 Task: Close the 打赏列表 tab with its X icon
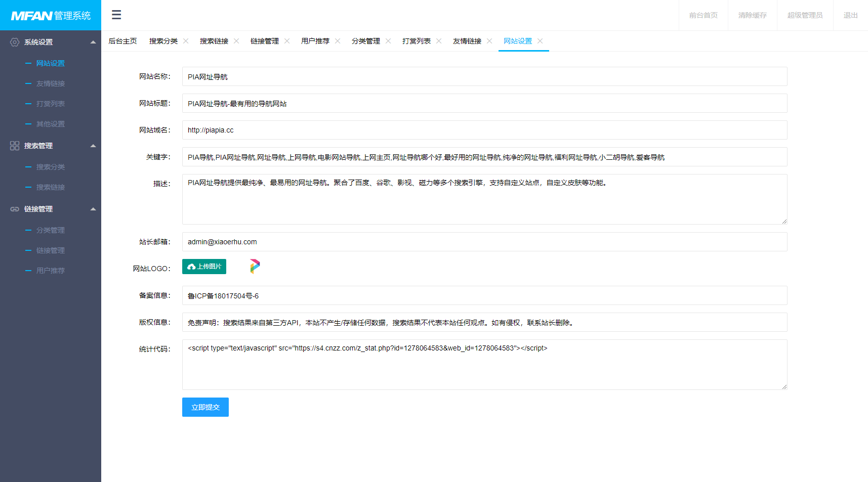point(439,40)
